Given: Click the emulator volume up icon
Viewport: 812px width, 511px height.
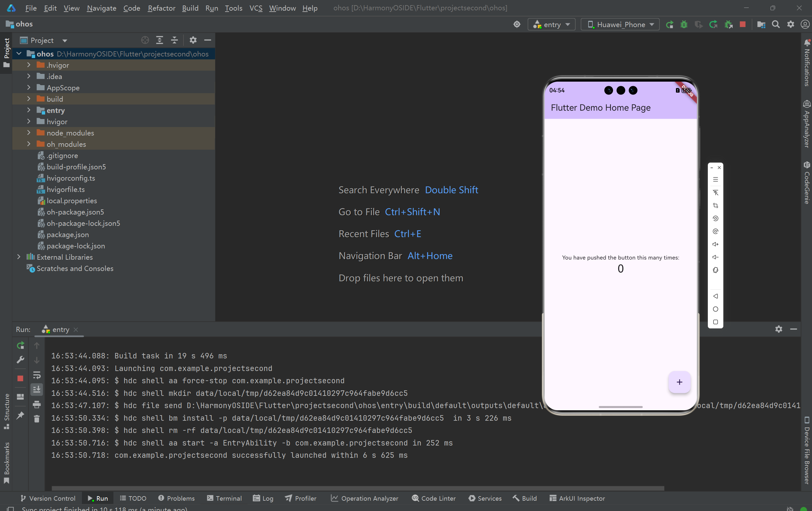Looking at the screenshot, I should click(715, 244).
